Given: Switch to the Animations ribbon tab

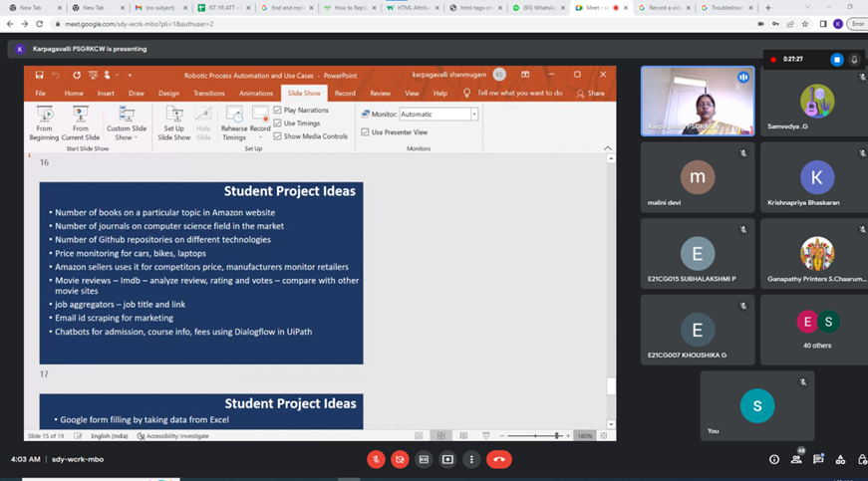Looking at the screenshot, I should click(256, 93).
